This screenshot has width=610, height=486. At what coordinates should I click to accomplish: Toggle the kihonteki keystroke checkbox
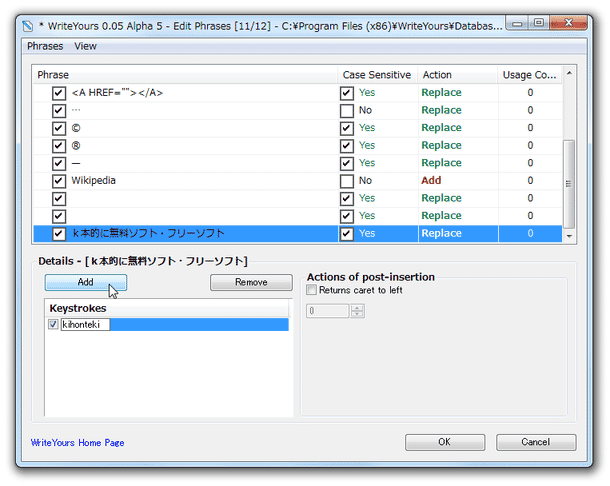click(x=53, y=324)
